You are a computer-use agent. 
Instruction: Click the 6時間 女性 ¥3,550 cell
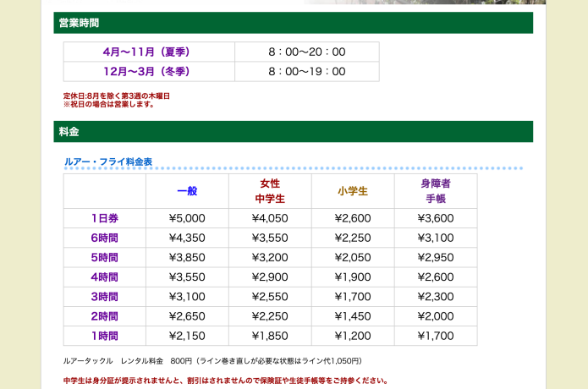click(270, 238)
